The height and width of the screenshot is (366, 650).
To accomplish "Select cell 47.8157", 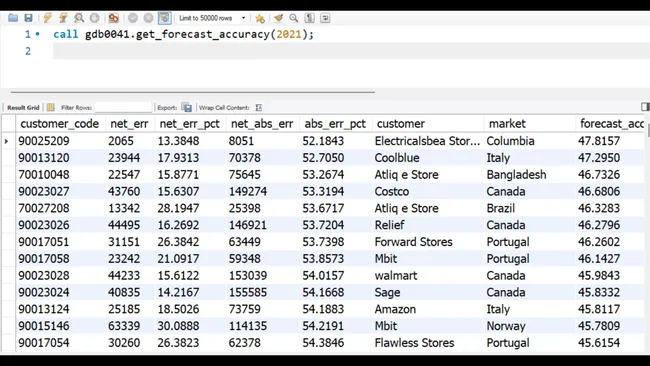I will [599, 141].
